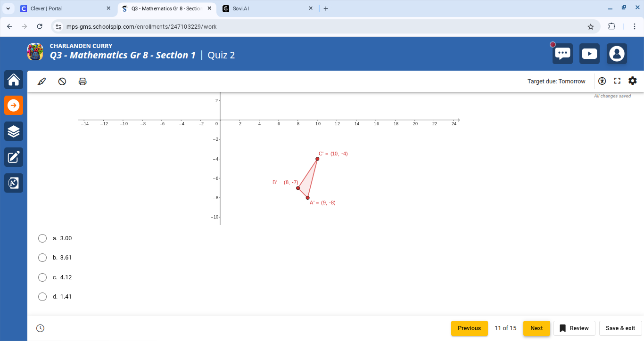Open the messages icon in the header

[562, 53]
